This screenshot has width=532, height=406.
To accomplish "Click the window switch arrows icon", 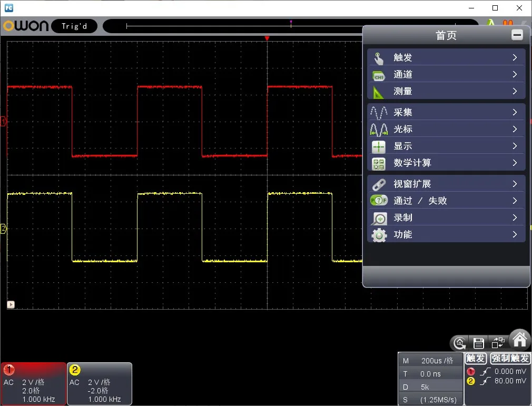I will (498, 343).
